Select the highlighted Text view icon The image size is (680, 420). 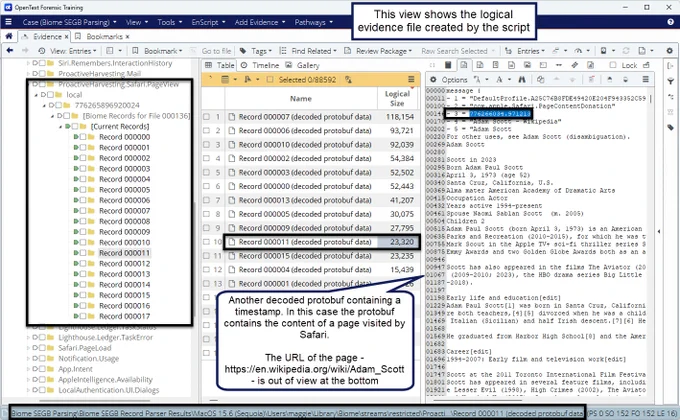click(x=464, y=65)
